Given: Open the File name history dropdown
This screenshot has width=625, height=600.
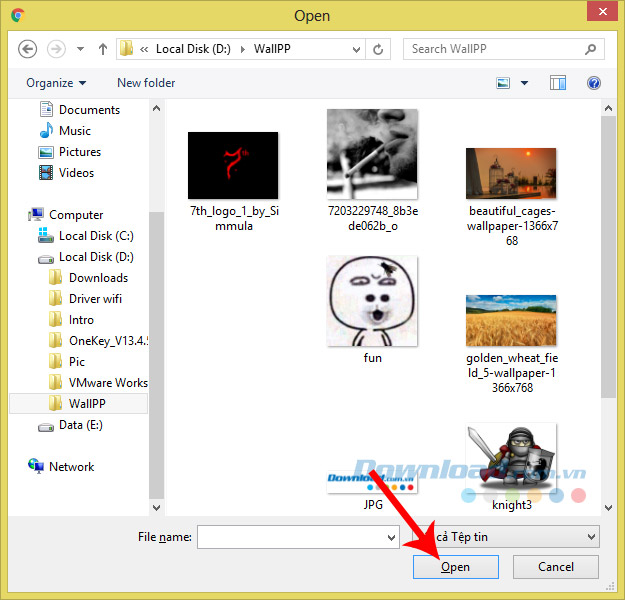Looking at the screenshot, I should point(391,537).
